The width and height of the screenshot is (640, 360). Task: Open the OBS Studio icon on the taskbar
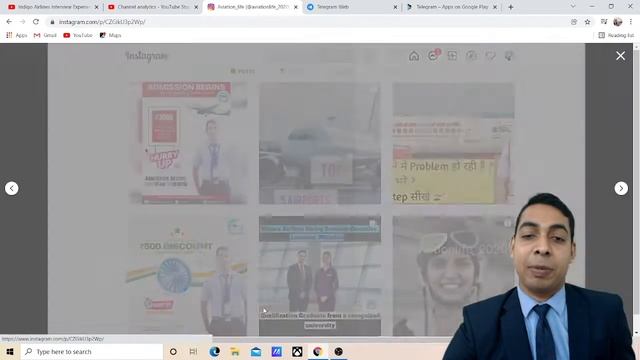point(338,351)
